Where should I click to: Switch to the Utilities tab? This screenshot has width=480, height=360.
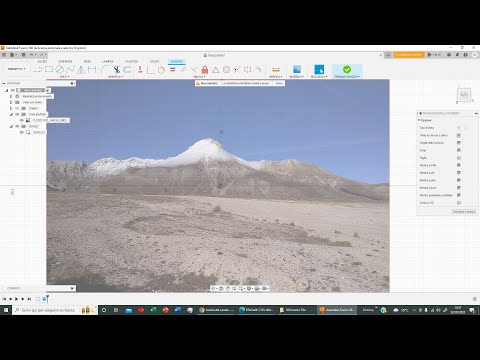tap(154, 61)
